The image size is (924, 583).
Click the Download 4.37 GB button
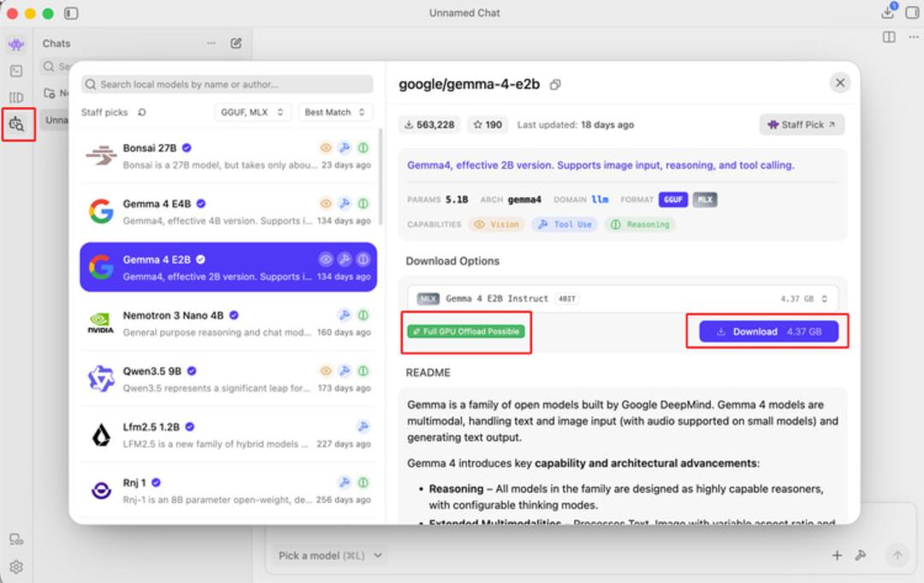[x=768, y=331]
